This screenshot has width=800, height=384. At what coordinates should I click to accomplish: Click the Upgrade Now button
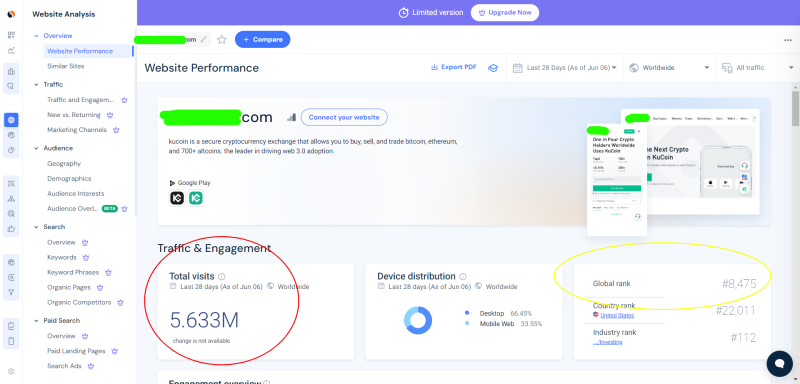click(505, 13)
